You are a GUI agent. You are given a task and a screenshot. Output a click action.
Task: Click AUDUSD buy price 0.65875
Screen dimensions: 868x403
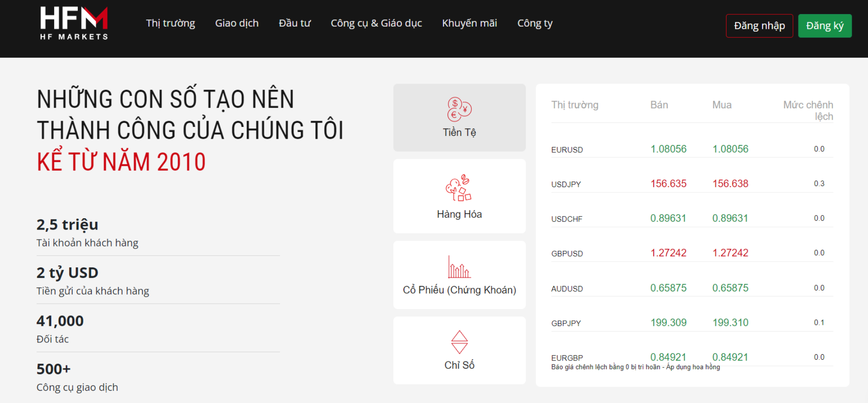(x=730, y=288)
